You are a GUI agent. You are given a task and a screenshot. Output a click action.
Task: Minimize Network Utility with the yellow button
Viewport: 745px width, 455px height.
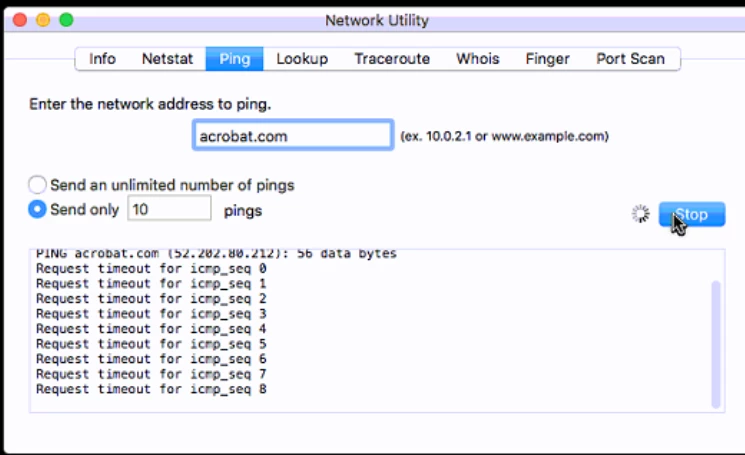[43, 20]
